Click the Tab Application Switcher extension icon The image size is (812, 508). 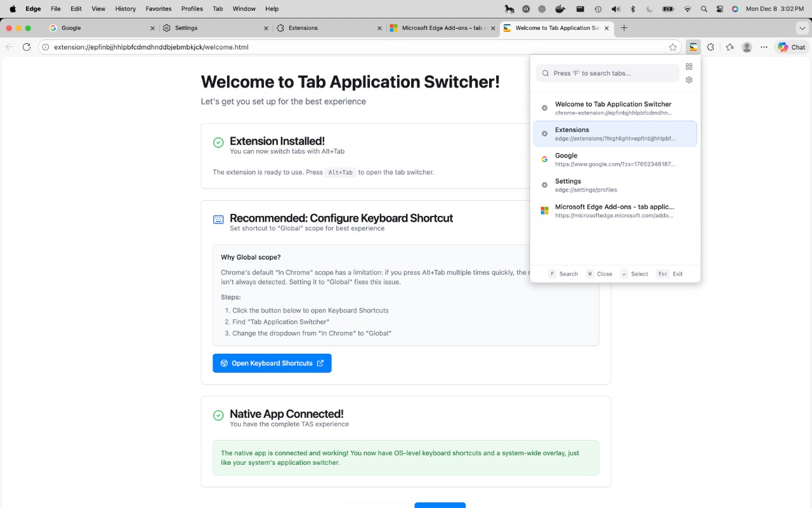click(x=693, y=47)
